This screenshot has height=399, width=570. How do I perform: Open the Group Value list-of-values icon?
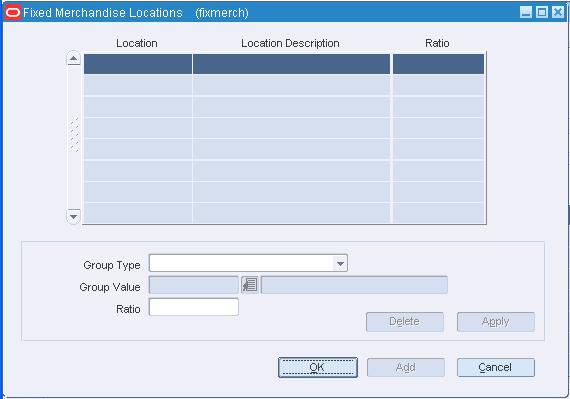[250, 285]
